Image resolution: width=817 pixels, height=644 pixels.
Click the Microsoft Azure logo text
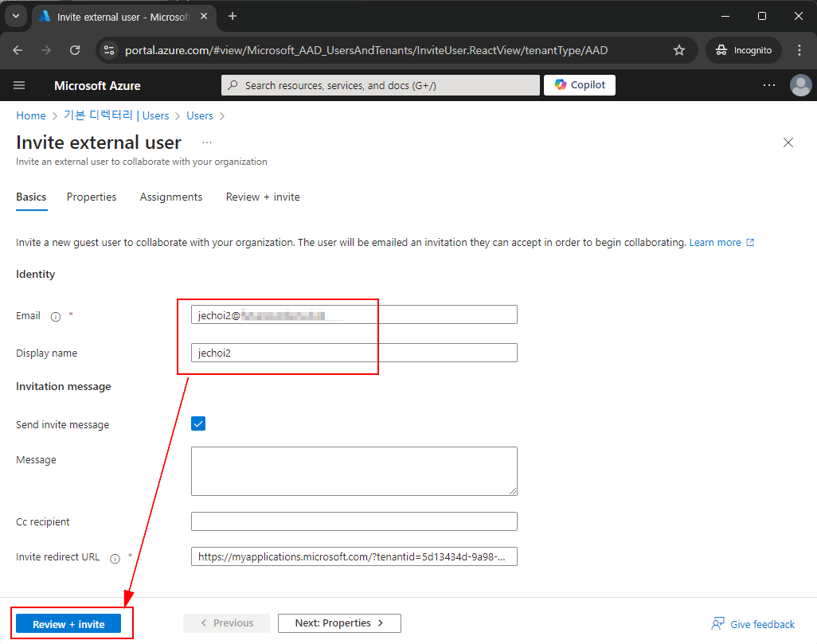(97, 85)
